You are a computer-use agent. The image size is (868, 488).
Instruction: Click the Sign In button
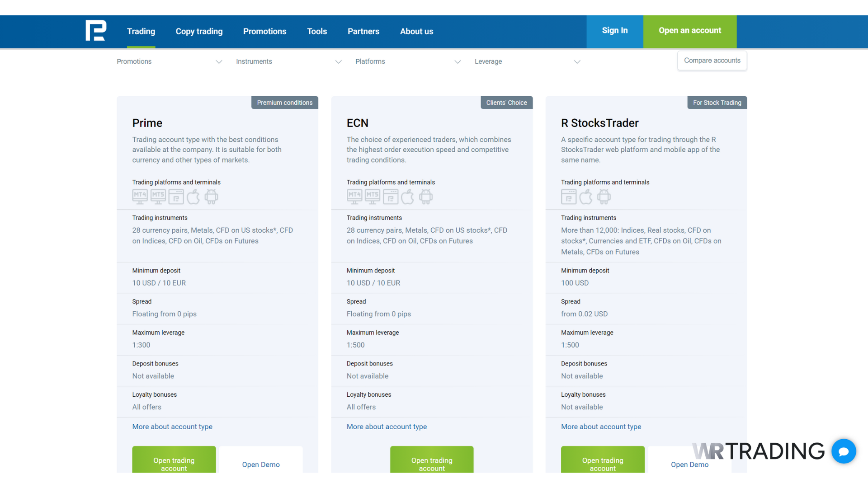(615, 31)
